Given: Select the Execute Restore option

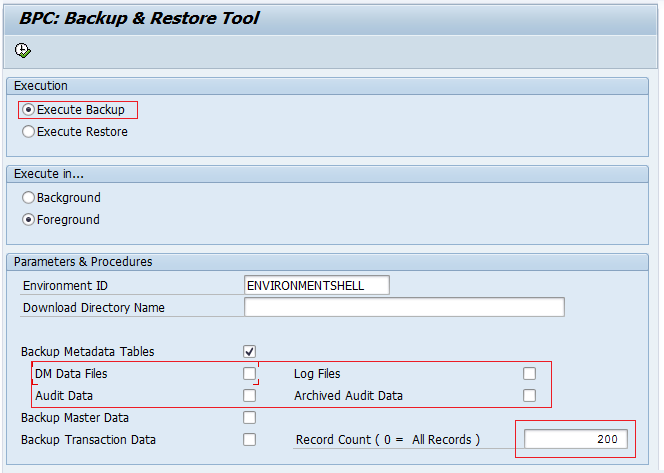Looking at the screenshot, I should (29, 132).
